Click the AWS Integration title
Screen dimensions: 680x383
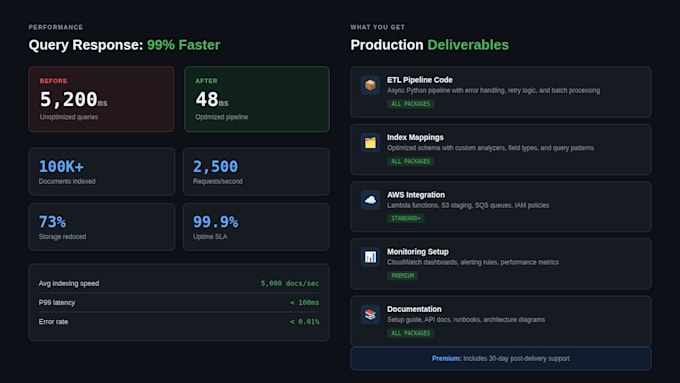(x=415, y=195)
